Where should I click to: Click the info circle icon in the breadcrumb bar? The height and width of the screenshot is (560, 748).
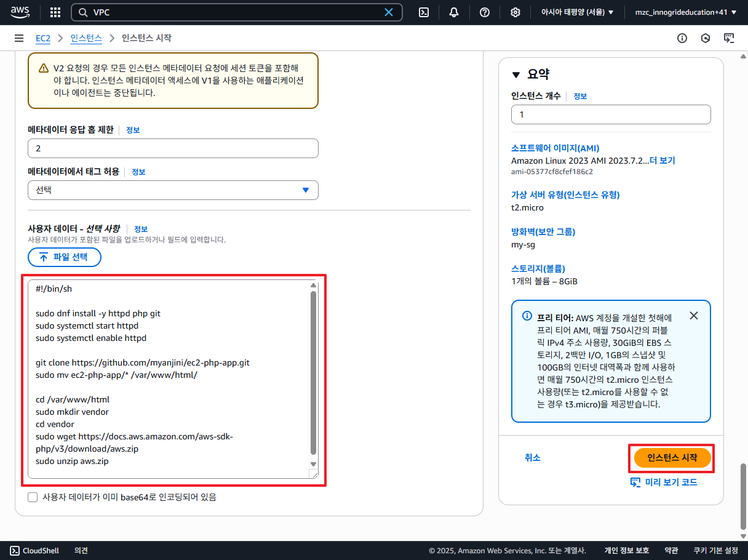coord(682,38)
